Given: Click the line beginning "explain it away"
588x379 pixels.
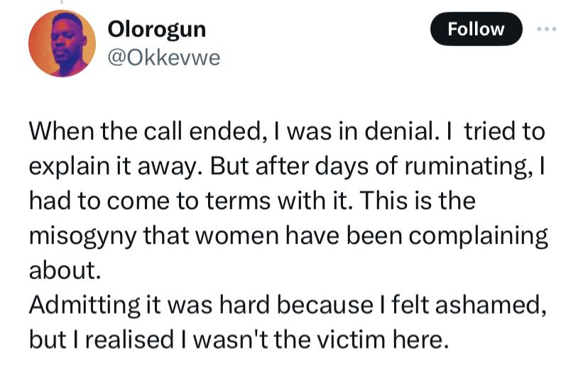Looking at the screenshot, I should (287, 167).
